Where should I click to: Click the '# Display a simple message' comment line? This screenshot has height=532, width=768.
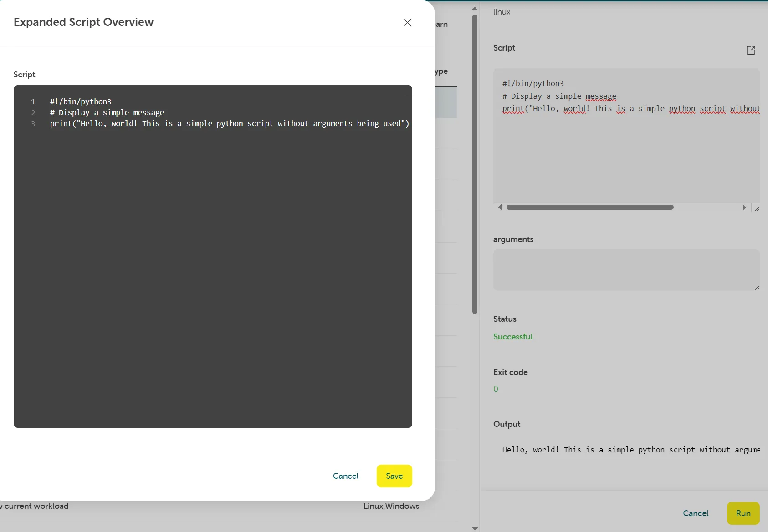tap(107, 112)
